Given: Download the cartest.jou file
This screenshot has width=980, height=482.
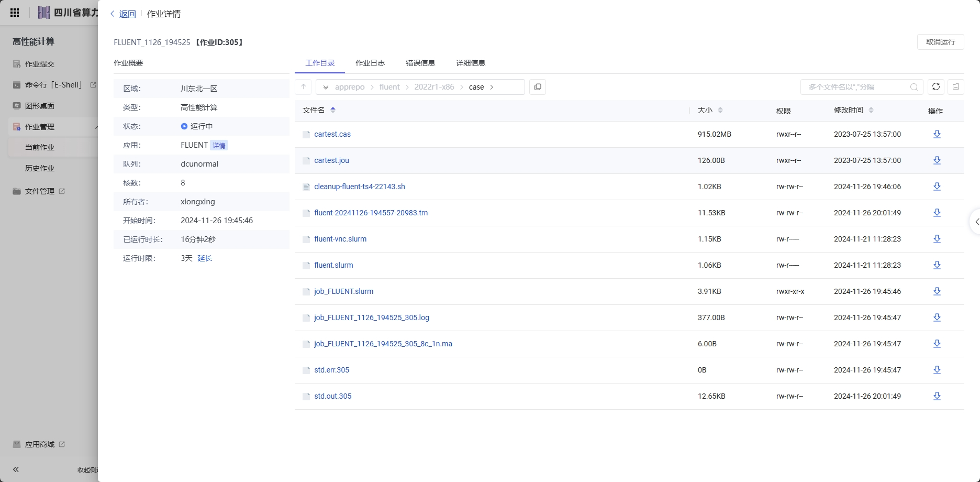Looking at the screenshot, I should (937, 160).
